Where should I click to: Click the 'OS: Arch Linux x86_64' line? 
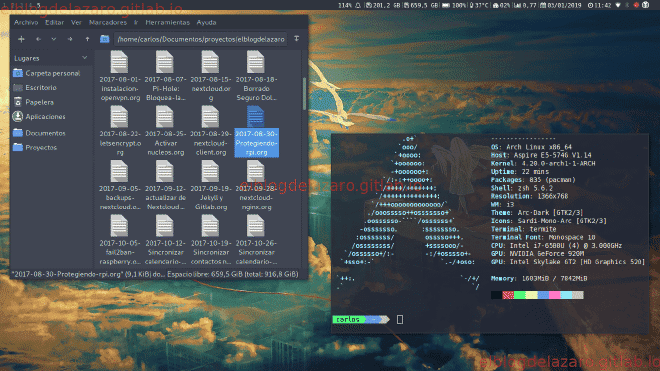click(531, 147)
